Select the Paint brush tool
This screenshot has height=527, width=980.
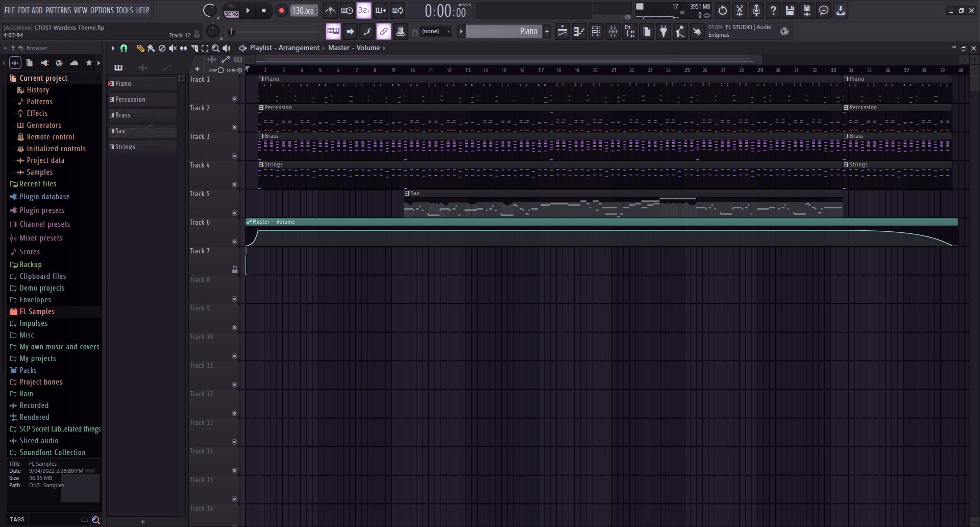click(151, 48)
